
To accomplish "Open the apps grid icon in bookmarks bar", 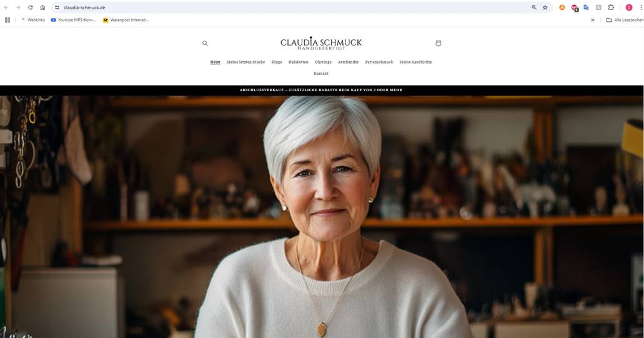I will [7, 20].
